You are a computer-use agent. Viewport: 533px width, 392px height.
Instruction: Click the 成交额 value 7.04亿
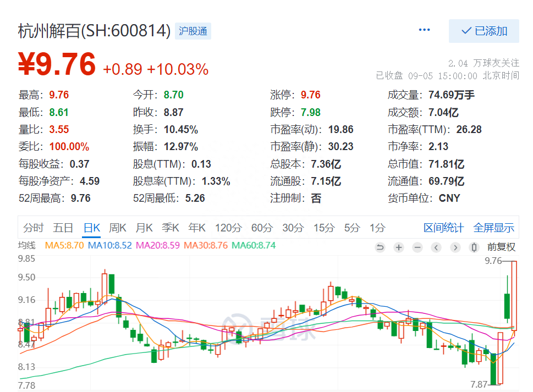click(443, 112)
